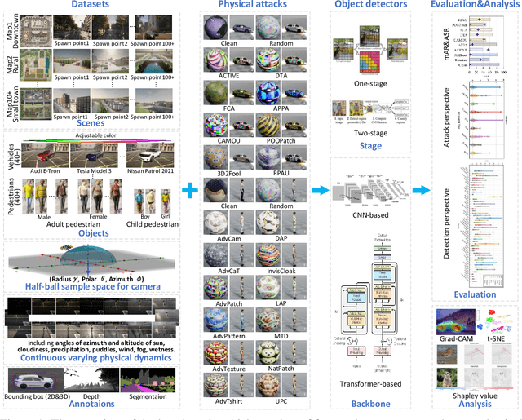This screenshot has width=522, height=420.
Task: Select the AdvTexture pattern sphere
Action: (x=217, y=353)
